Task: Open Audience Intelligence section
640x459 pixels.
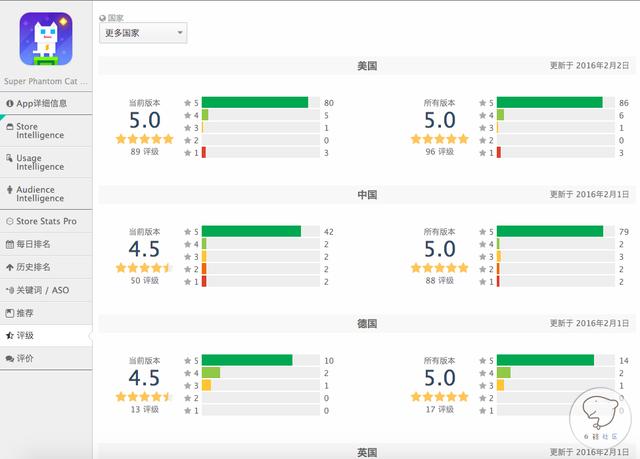Action: (46, 193)
